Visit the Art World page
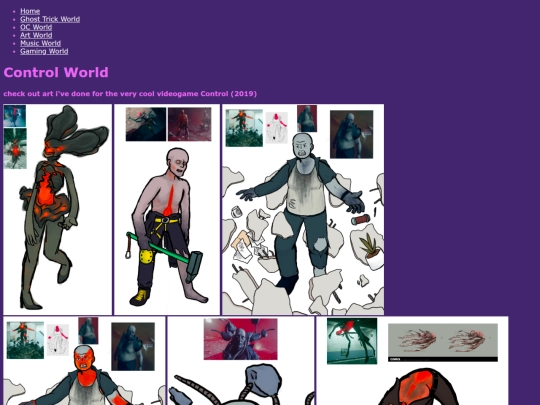The height and width of the screenshot is (405, 540). click(36, 35)
